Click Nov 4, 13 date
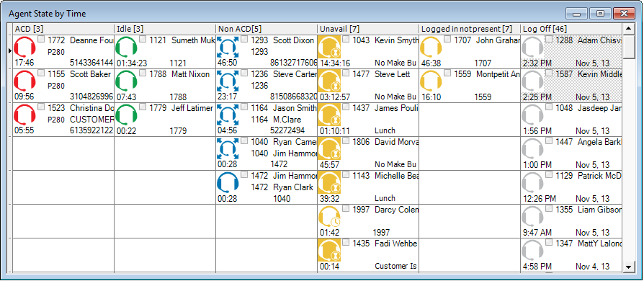The width and height of the screenshot is (644, 281). pyautogui.click(x=592, y=266)
